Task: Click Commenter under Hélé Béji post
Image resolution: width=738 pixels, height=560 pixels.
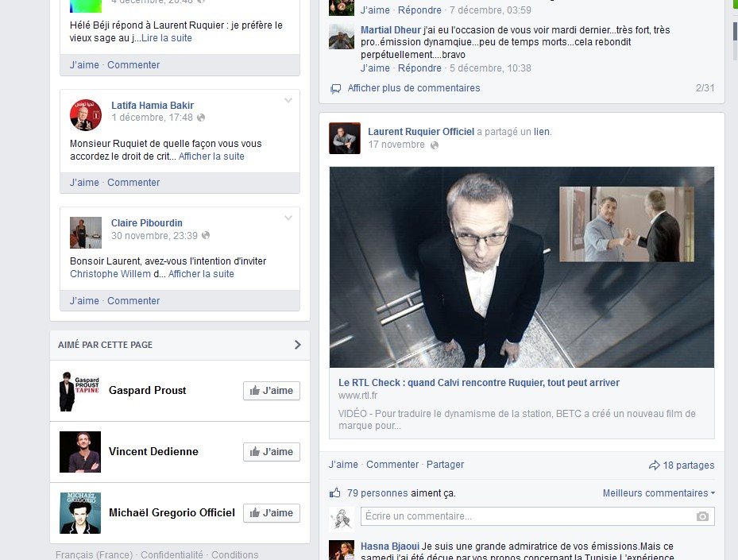Action: pyautogui.click(x=133, y=65)
